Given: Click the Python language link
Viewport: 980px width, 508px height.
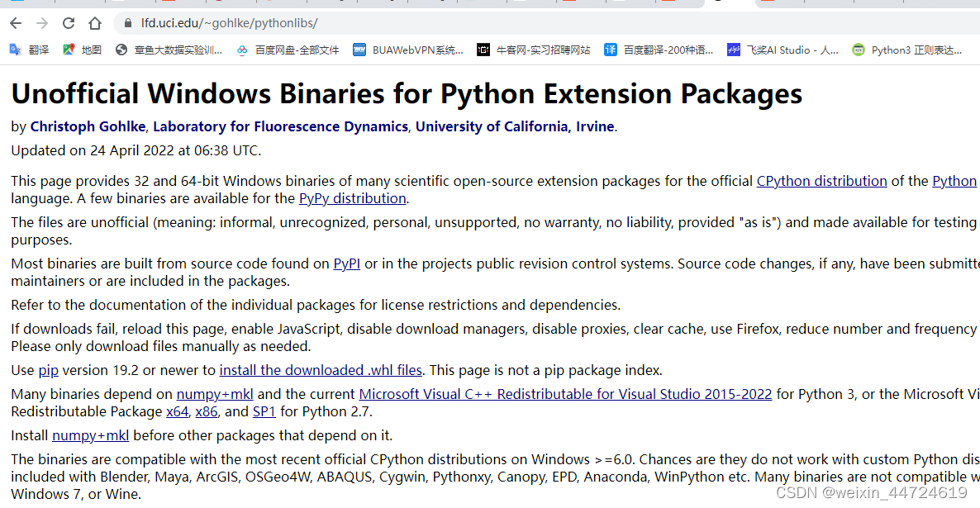Looking at the screenshot, I should 954,181.
